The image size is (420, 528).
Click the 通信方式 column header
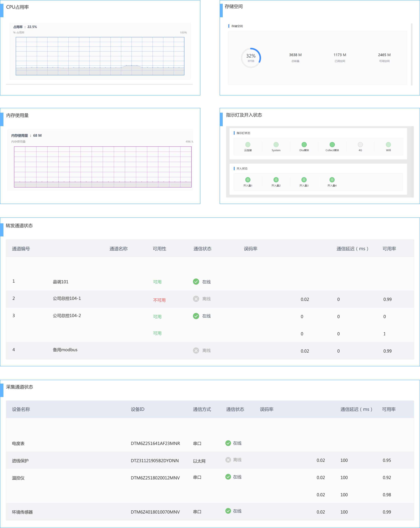pos(202,409)
